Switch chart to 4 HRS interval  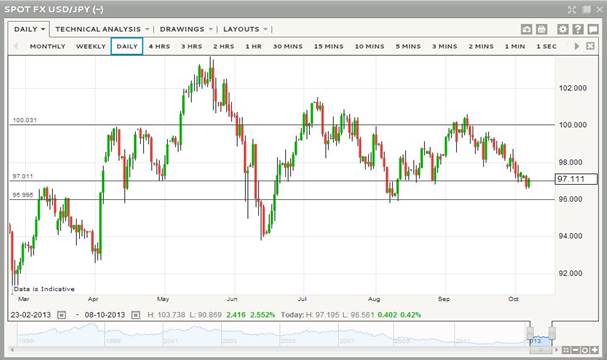(x=159, y=46)
